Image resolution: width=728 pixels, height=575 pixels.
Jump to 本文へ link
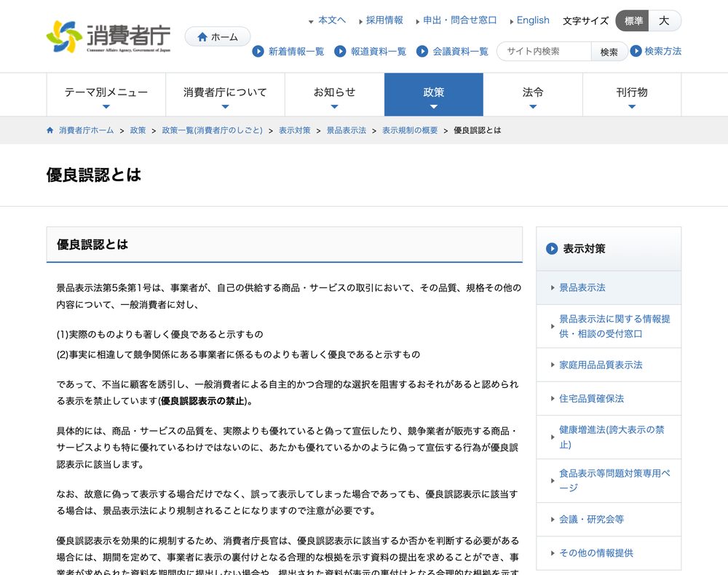point(332,20)
